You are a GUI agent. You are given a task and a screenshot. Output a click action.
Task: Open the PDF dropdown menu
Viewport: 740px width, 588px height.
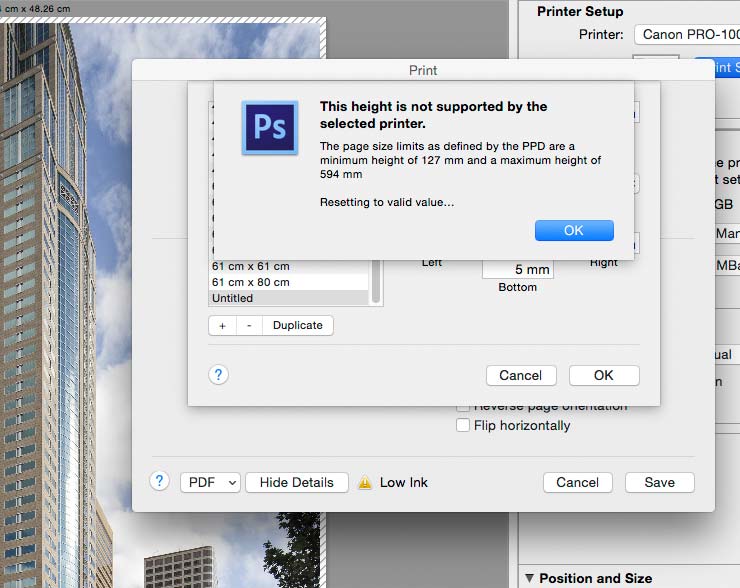point(210,483)
